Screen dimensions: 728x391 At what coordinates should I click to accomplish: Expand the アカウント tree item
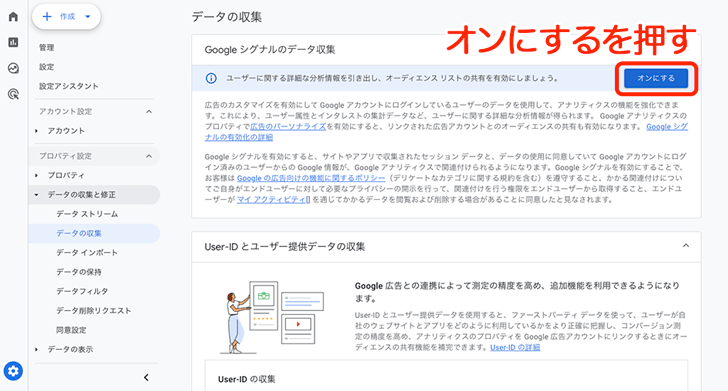[x=36, y=131]
